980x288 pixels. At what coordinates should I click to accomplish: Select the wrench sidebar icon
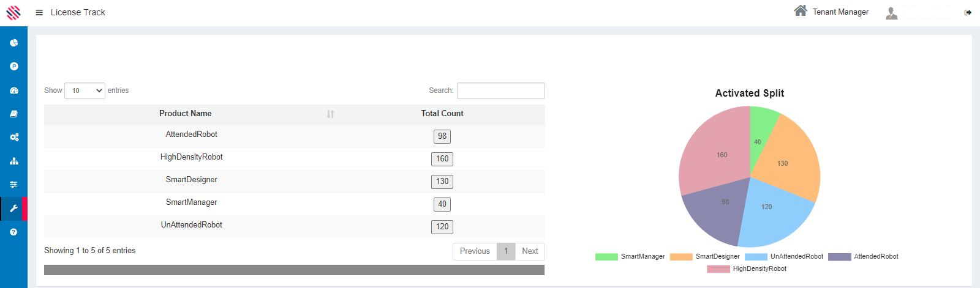click(14, 209)
